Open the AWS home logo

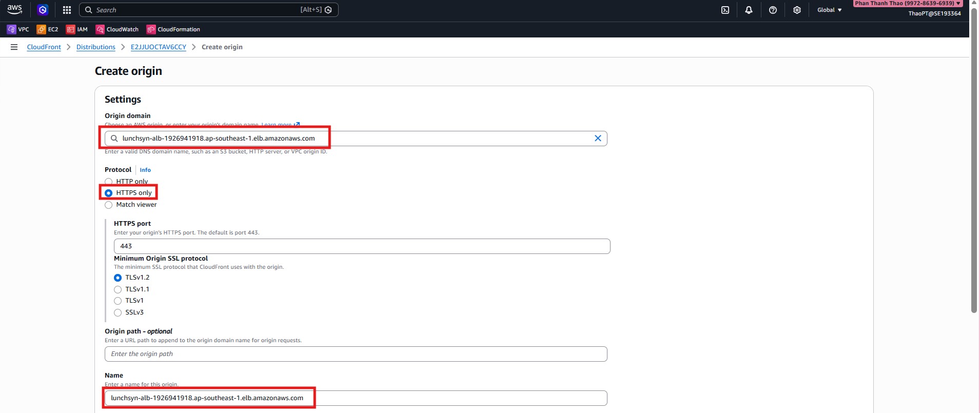pos(14,9)
